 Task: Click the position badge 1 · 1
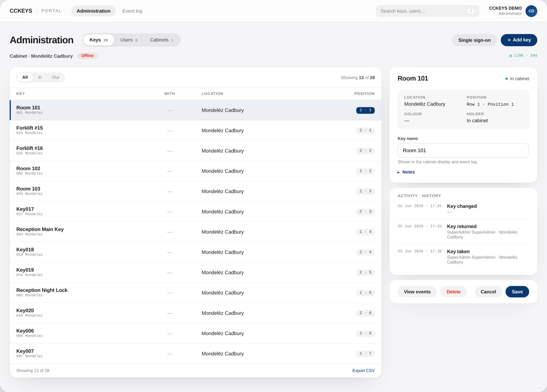(x=365, y=110)
